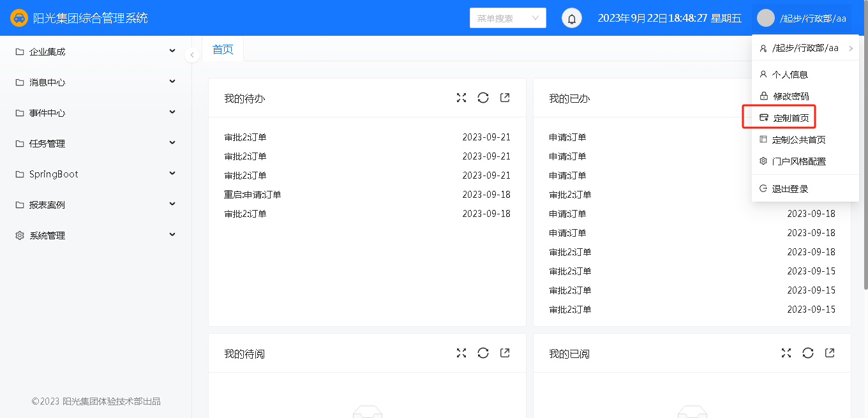Open the 重启:申请:订单 todo item
The width and height of the screenshot is (868, 418).
click(253, 195)
